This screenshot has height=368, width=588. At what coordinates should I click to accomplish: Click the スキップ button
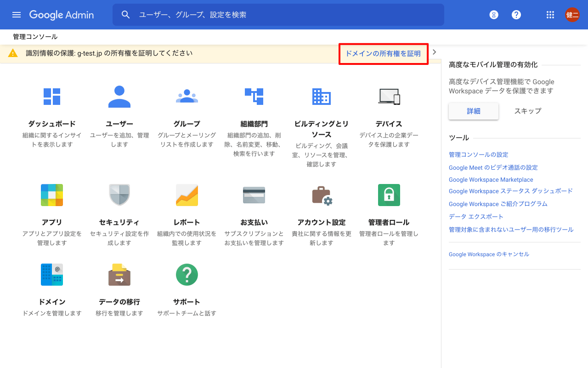tap(528, 111)
